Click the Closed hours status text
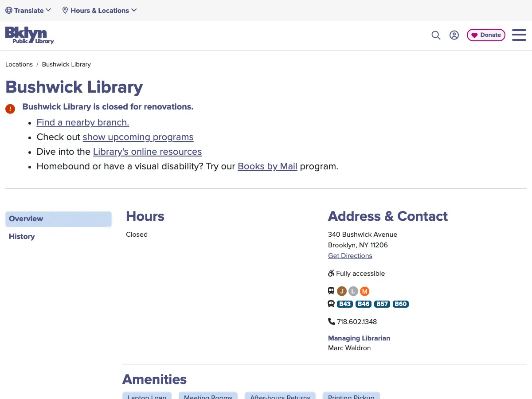Image resolution: width=532 pixels, height=399 pixels. click(x=137, y=235)
